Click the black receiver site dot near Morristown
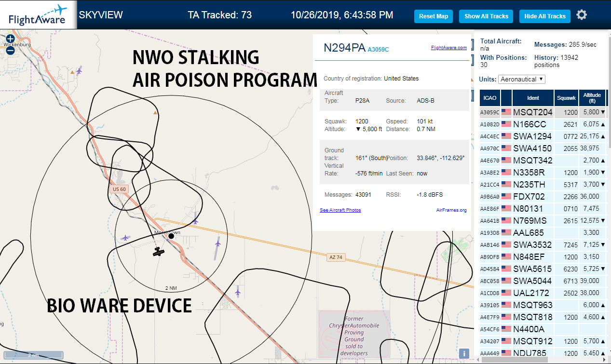The image size is (611, 364). pyautogui.click(x=171, y=236)
